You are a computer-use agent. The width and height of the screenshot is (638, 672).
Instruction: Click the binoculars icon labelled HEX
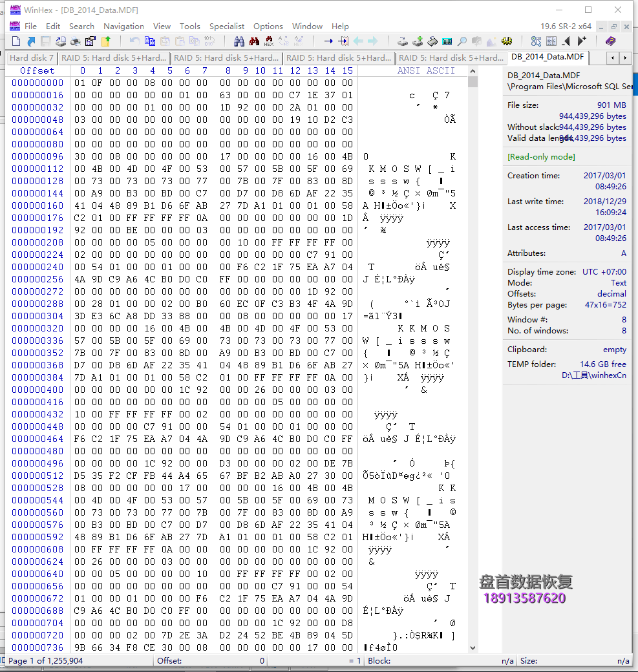[x=269, y=41]
